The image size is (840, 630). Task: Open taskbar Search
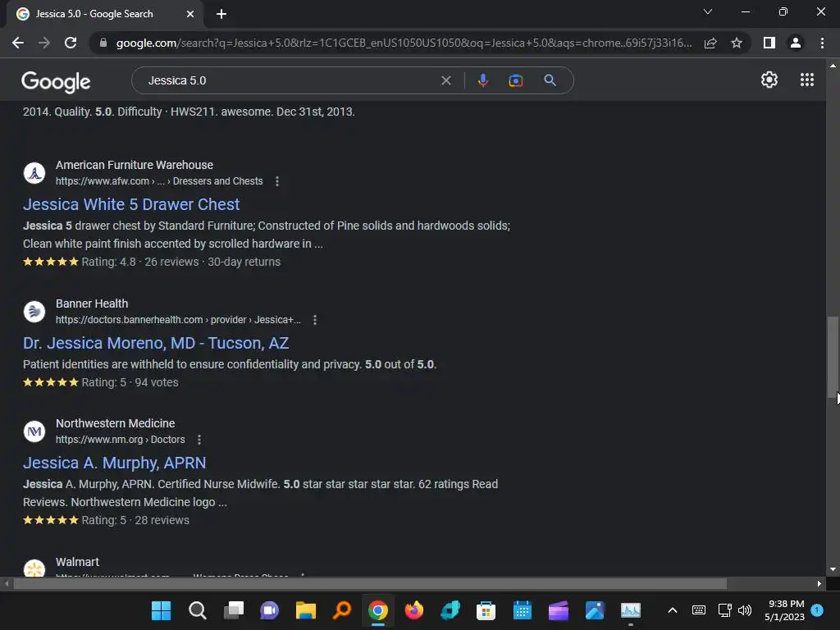click(197, 610)
